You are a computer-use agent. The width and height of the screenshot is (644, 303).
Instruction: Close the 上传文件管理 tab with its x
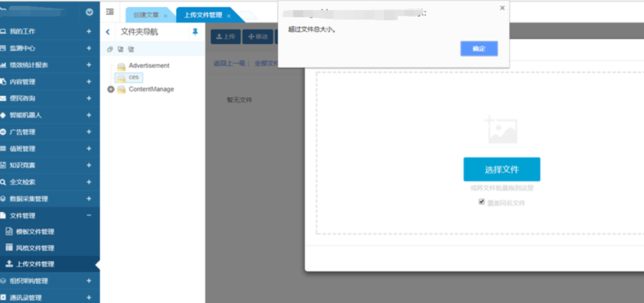point(229,16)
